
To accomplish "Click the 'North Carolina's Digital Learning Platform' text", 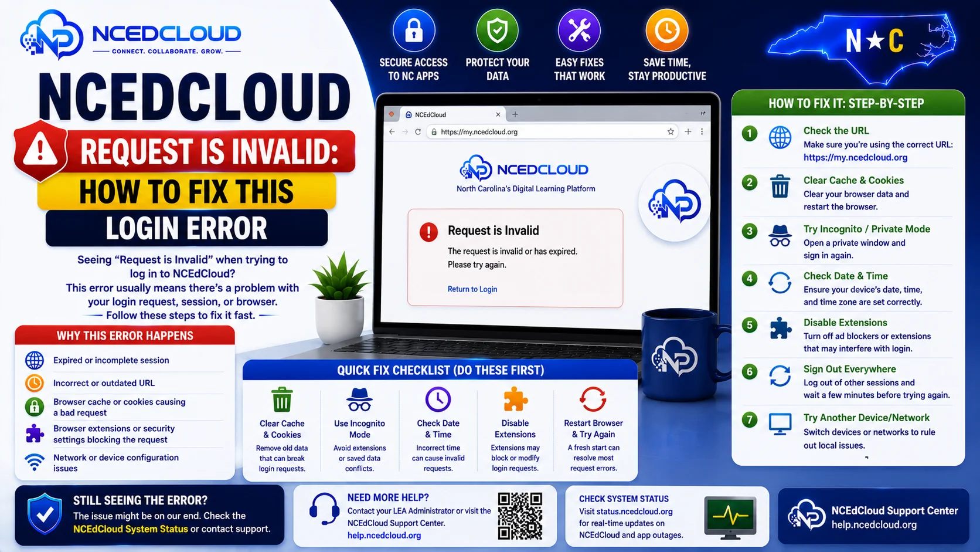I will [526, 189].
